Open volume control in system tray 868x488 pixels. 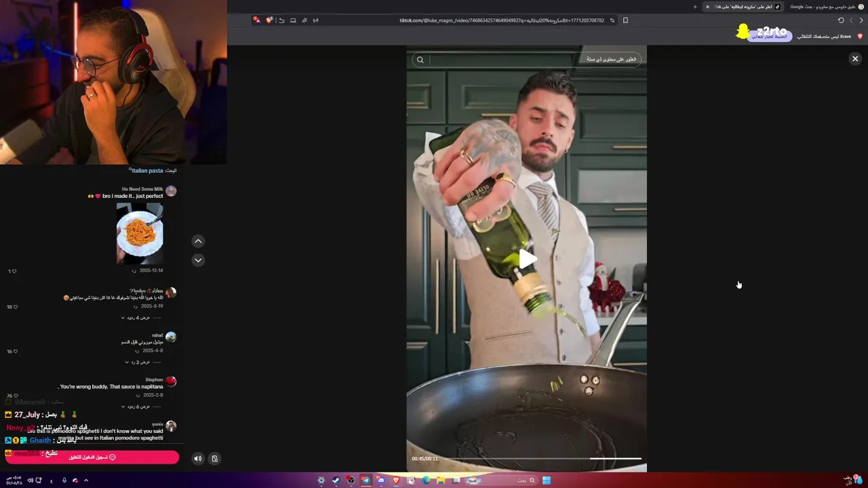point(30,481)
